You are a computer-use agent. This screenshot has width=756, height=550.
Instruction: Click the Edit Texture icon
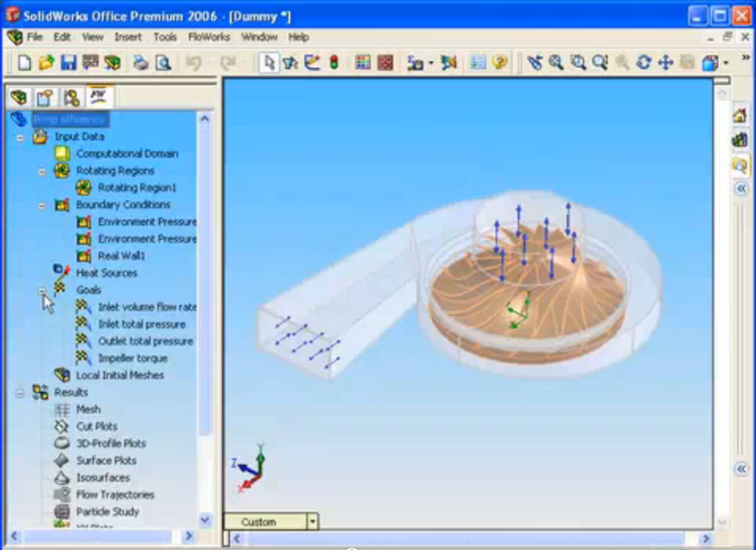[x=385, y=62]
